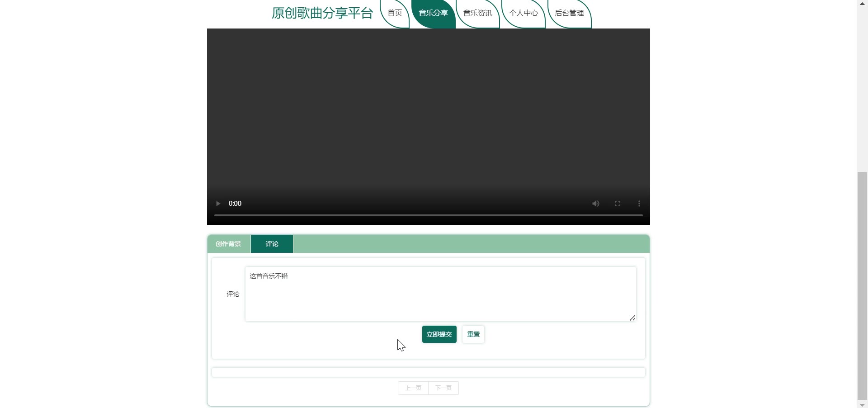Click the 评论 field label
The image size is (868, 408).
pos(233,294)
